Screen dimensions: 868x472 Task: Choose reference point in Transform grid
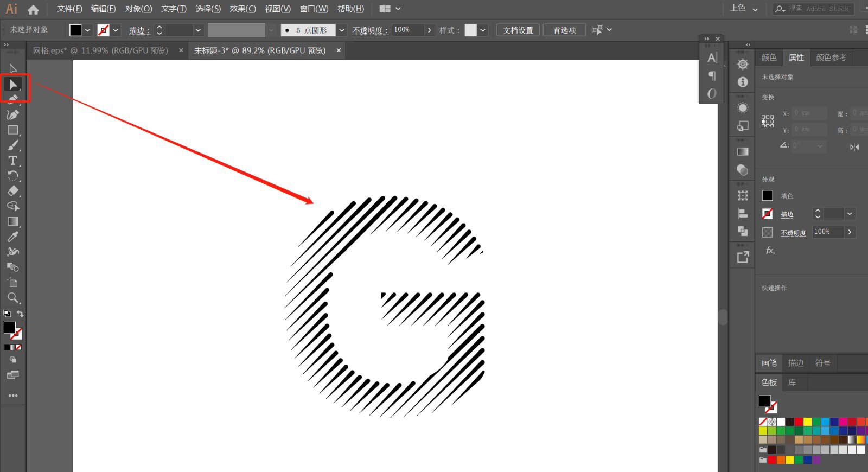768,121
